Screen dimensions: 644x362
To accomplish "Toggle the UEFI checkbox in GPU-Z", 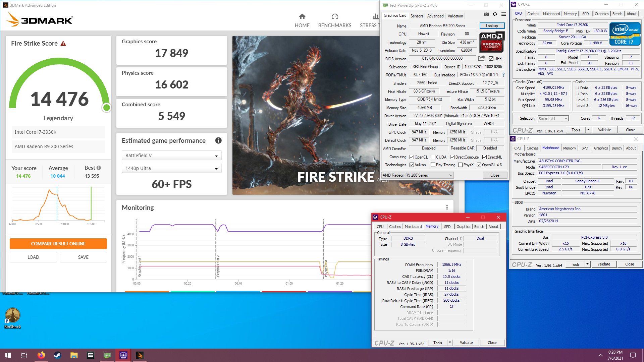I will [491, 58].
